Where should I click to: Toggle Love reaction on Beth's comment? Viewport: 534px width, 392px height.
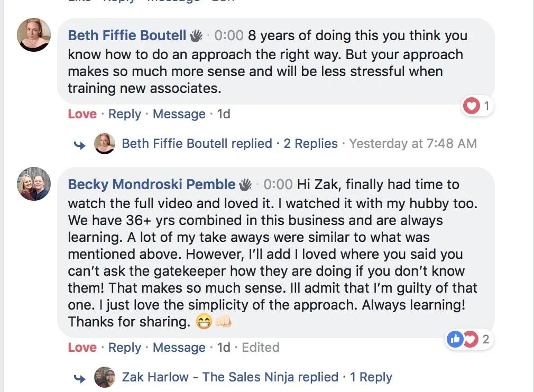pos(82,114)
